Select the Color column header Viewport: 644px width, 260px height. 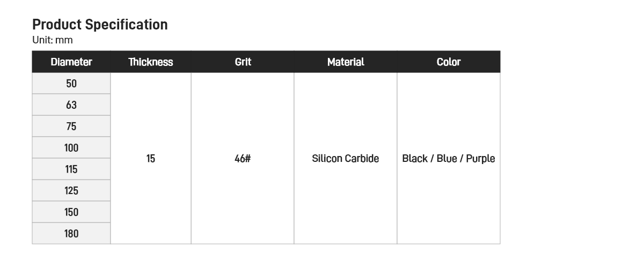(449, 62)
